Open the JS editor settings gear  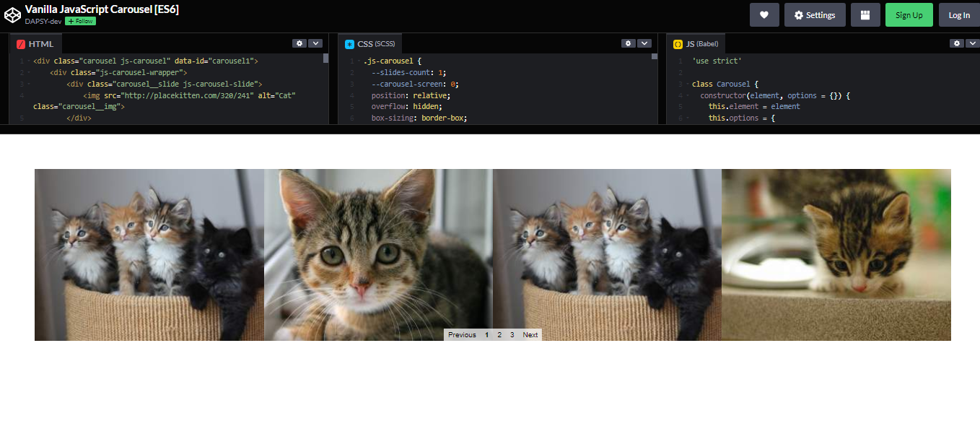[956, 43]
